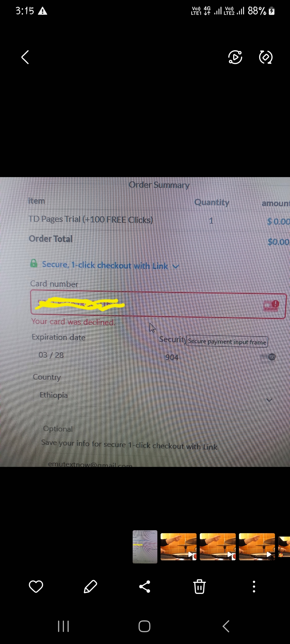
Task: Tap the Android navigation back button
Action: [226, 626]
